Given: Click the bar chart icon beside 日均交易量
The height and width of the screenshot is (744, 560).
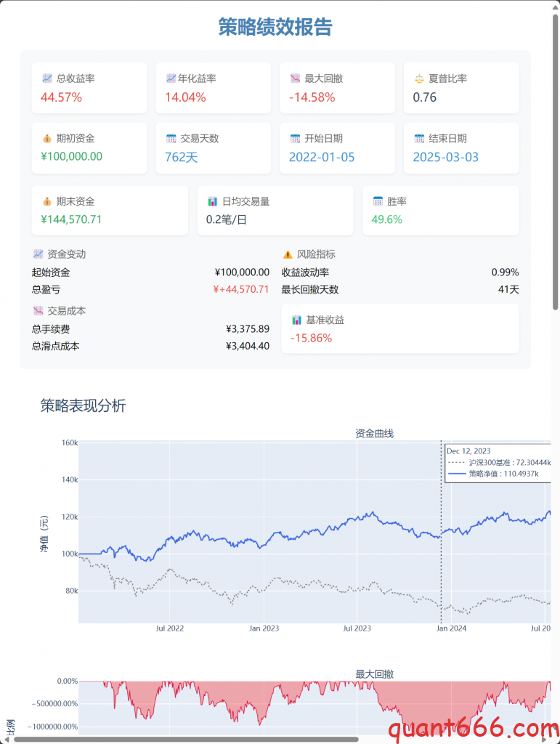Looking at the screenshot, I should point(212,202).
